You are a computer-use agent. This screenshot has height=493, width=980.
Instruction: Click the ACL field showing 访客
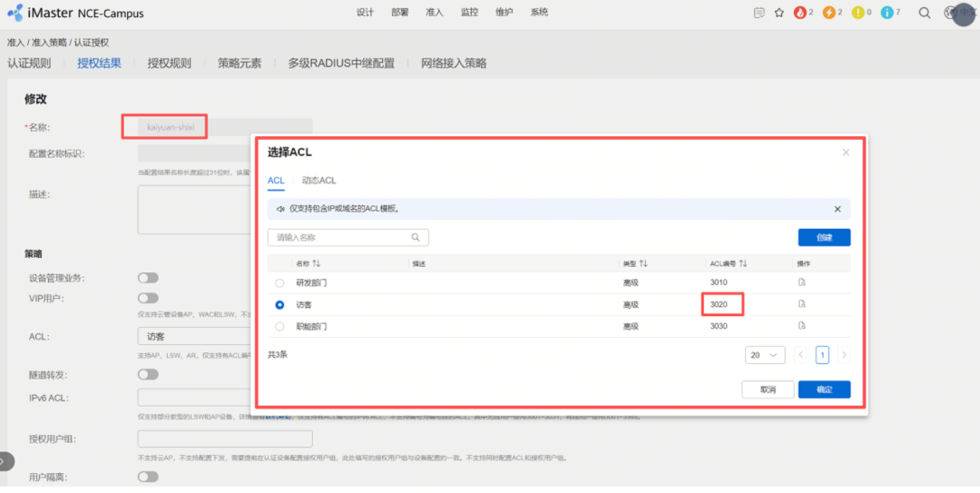point(195,337)
